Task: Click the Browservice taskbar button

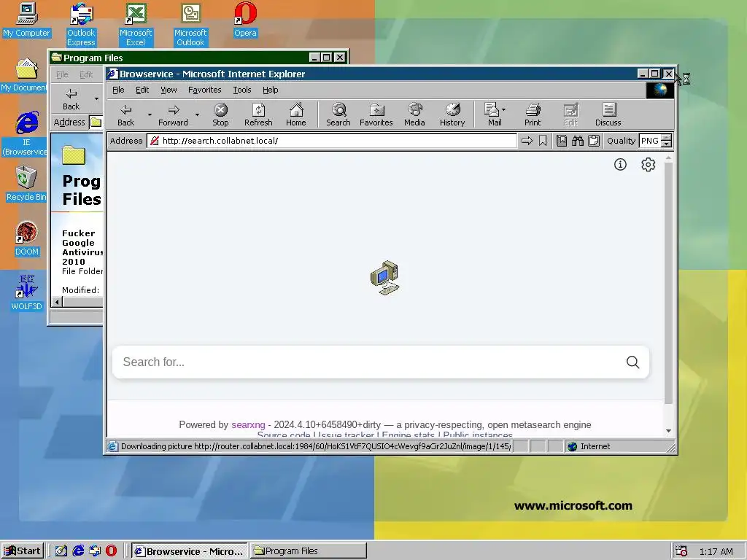Action: (190, 551)
